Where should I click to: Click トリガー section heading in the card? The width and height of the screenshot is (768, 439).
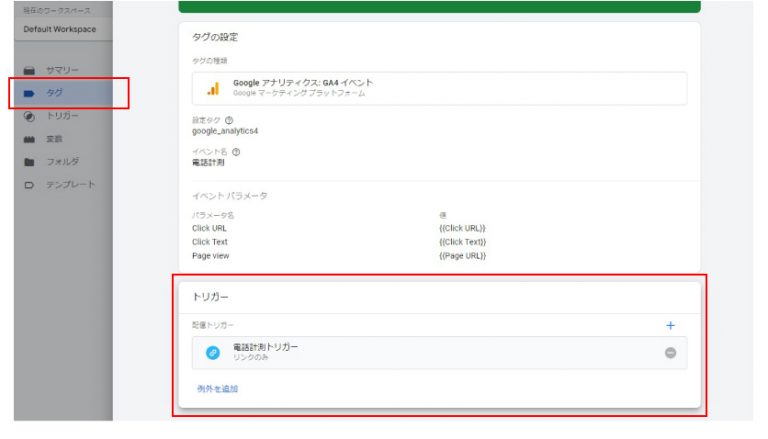(210, 297)
